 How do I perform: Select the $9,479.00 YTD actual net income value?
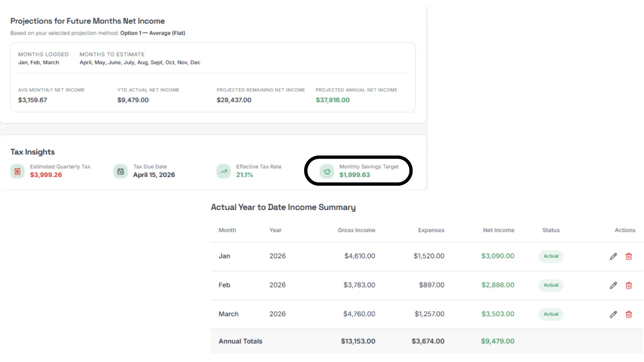133,100
